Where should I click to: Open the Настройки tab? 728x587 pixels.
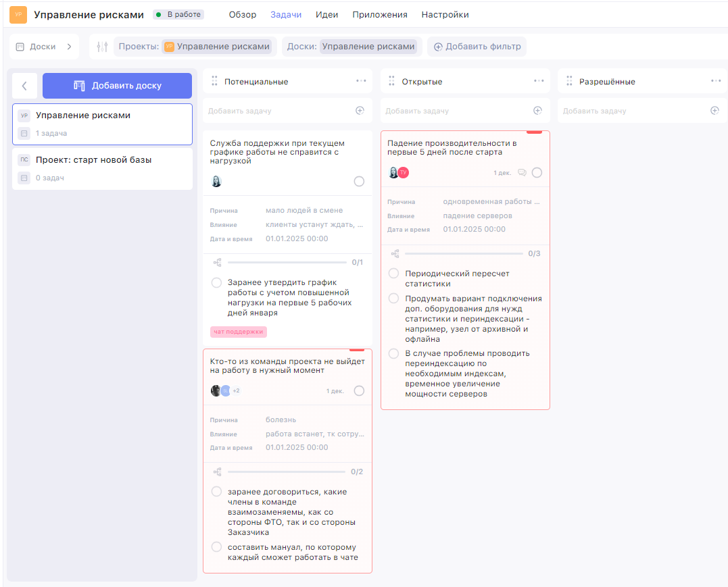point(445,15)
